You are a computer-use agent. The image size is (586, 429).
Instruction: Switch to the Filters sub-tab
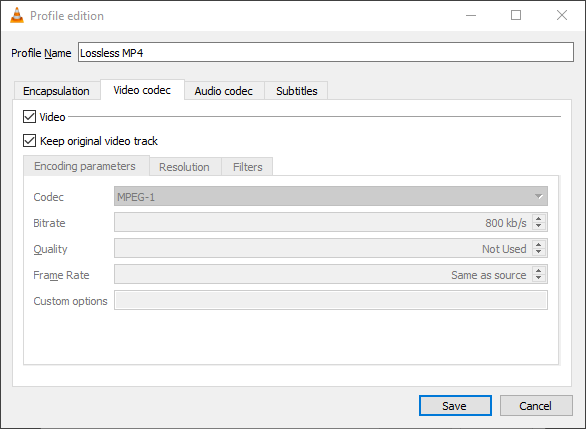248,167
